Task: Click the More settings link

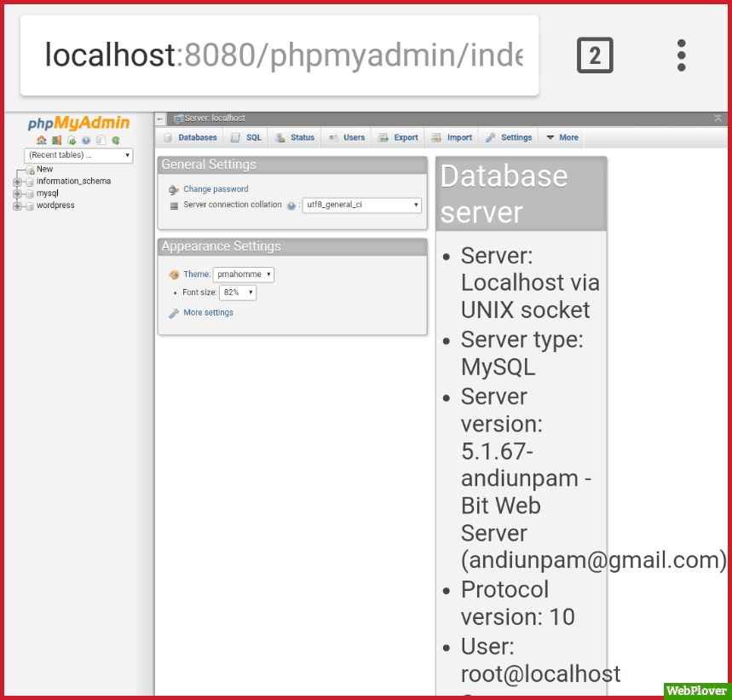Action: tap(207, 312)
